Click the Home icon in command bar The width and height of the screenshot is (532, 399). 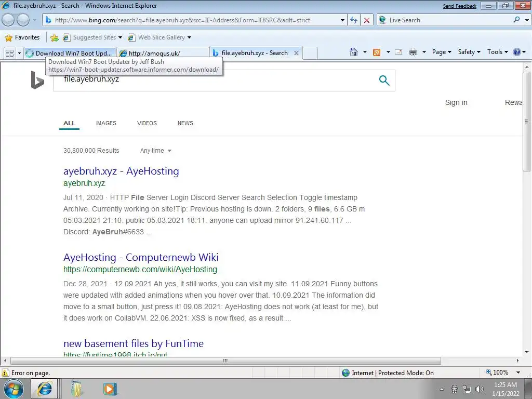point(353,52)
